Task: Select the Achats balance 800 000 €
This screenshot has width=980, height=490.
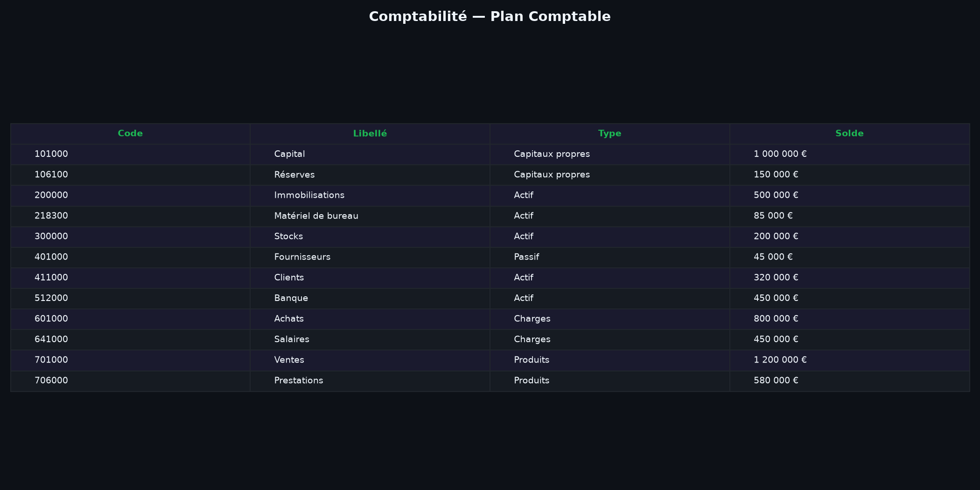Action: pos(776,319)
